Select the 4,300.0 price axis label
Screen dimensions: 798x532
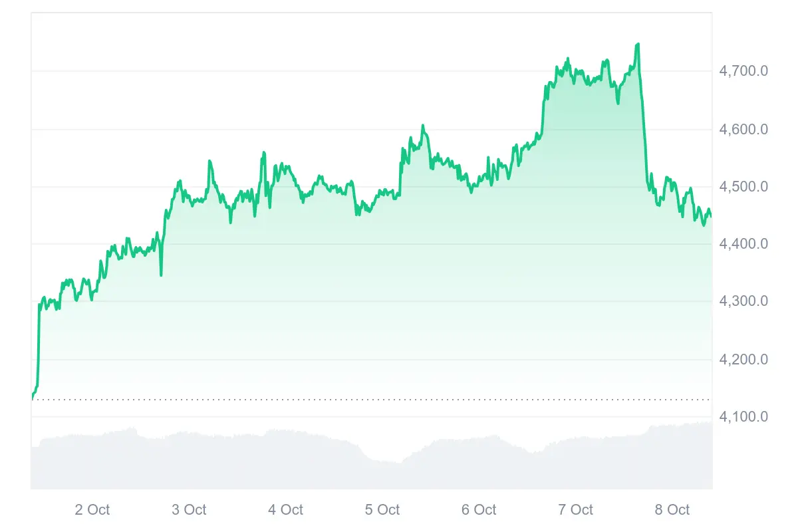[x=743, y=301]
